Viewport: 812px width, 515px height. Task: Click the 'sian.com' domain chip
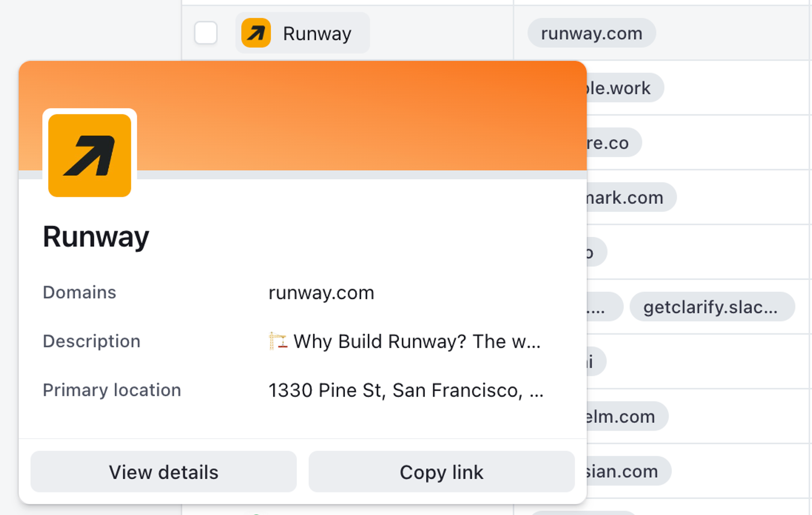(625, 472)
